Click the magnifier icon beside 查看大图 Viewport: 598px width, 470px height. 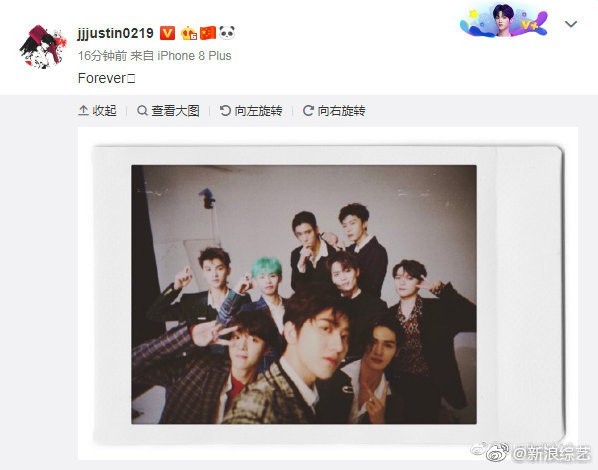point(142,111)
